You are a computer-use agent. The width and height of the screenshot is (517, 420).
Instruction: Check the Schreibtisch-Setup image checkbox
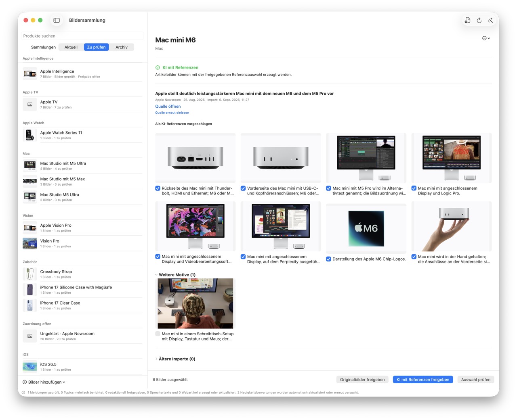coord(158,334)
